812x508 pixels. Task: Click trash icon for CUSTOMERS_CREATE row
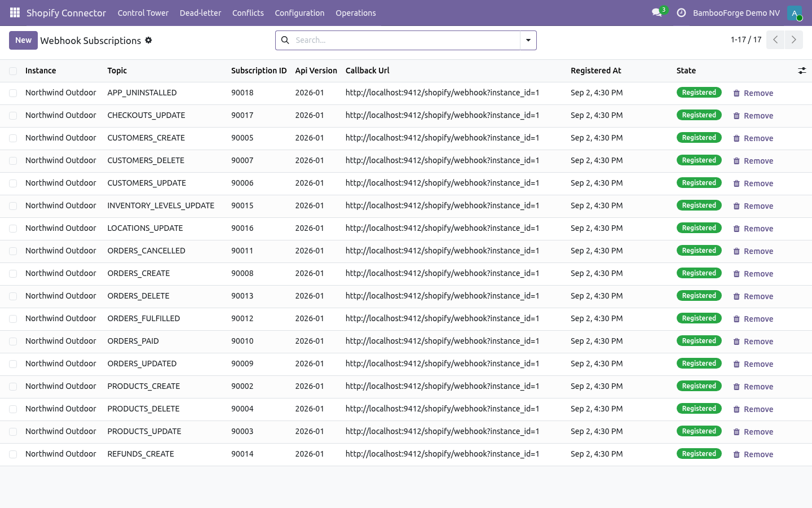[x=736, y=138]
